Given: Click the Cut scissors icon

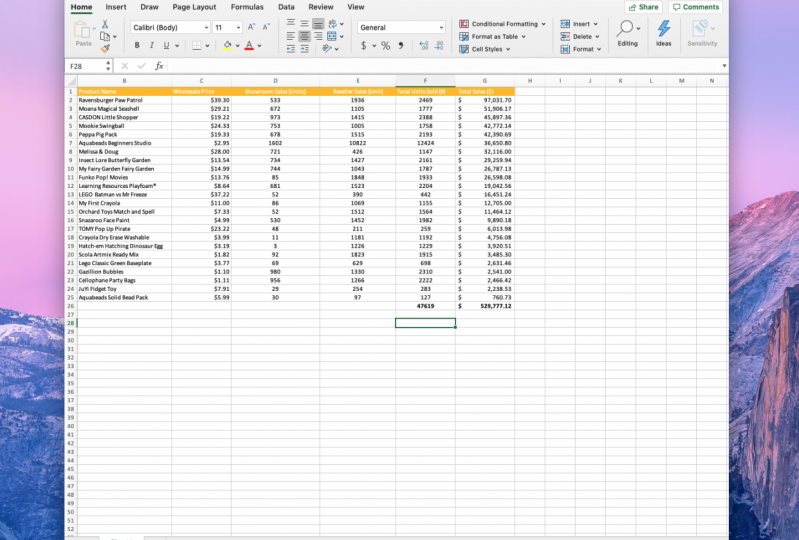Looking at the screenshot, I should point(105,24).
